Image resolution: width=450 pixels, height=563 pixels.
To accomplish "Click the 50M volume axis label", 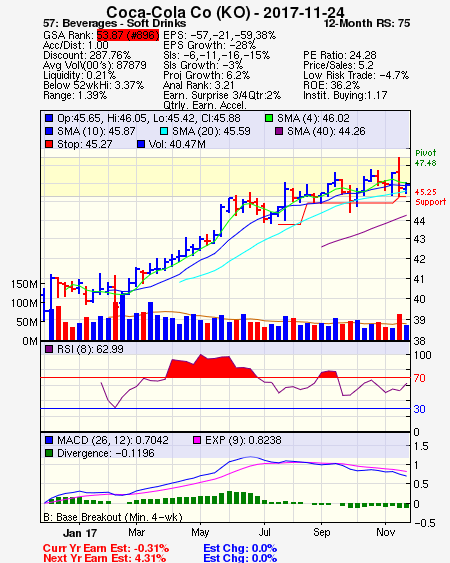I will coord(27,322).
